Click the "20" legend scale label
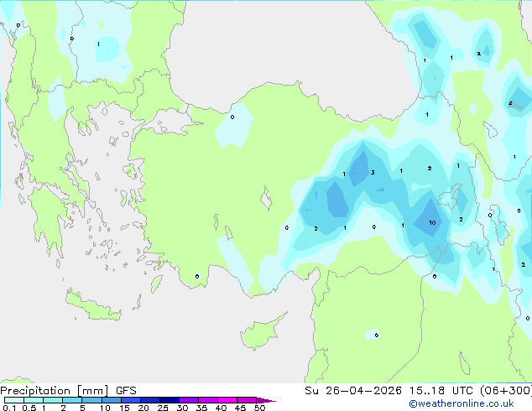This screenshot has width=532, height=411. [x=143, y=408]
